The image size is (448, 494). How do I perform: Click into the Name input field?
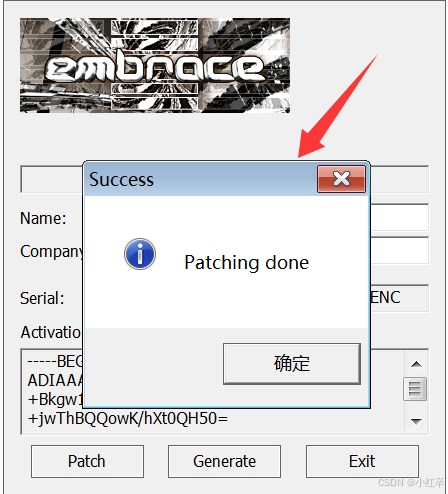pos(399,217)
